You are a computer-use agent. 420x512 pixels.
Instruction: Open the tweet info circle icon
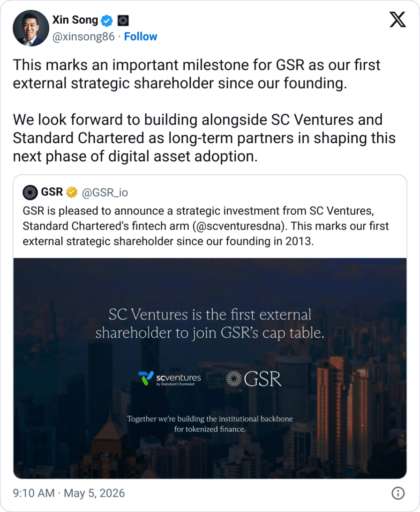click(x=398, y=493)
